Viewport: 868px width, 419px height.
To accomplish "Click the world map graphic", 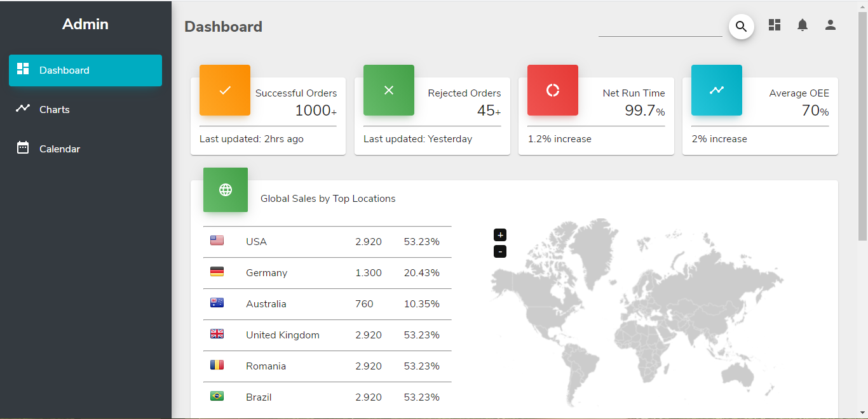I will pos(637,312).
